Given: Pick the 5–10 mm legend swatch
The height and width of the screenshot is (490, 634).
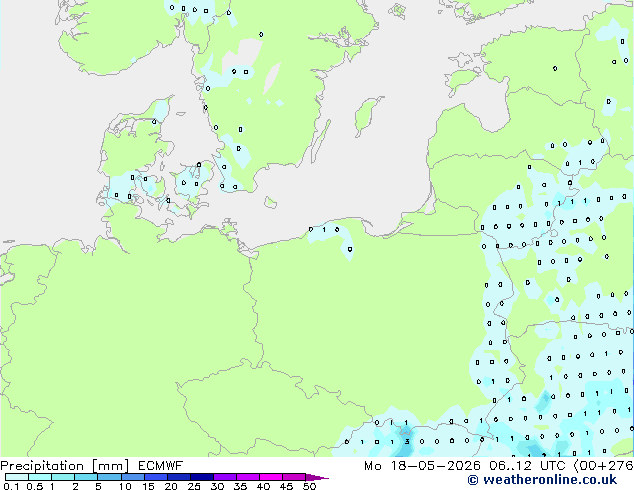Looking at the screenshot, I should click(109, 477).
